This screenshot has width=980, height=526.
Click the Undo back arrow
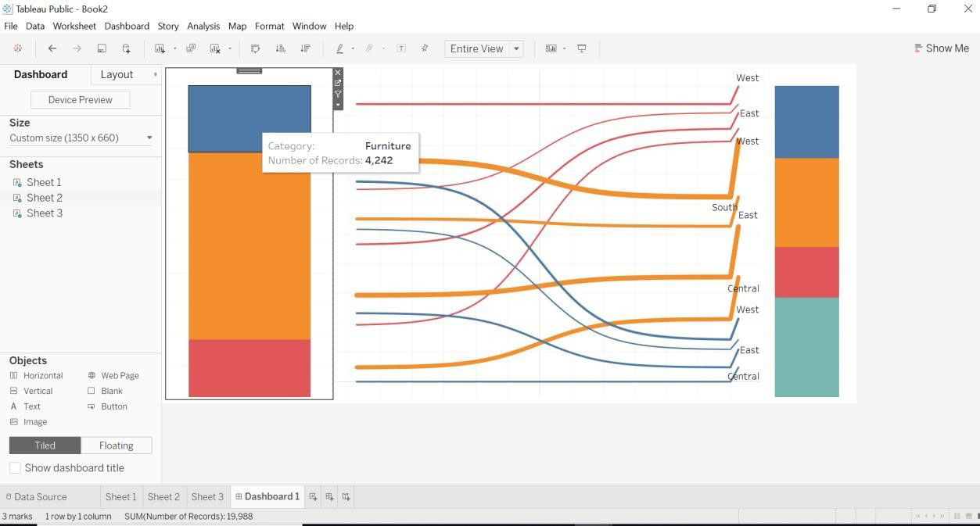tap(52, 48)
